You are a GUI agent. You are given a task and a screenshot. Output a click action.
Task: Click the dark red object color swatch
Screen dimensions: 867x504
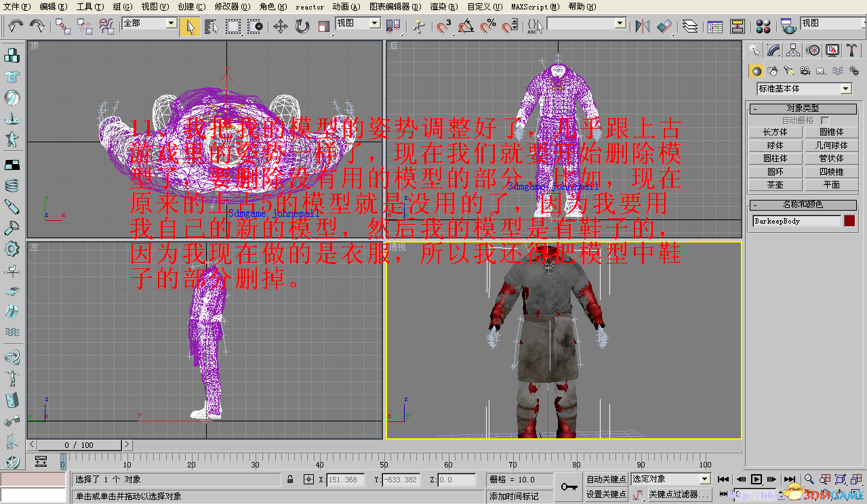point(849,221)
